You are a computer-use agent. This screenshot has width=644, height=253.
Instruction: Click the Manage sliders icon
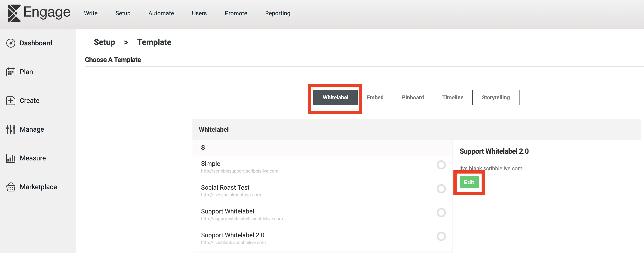[x=11, y=129]
